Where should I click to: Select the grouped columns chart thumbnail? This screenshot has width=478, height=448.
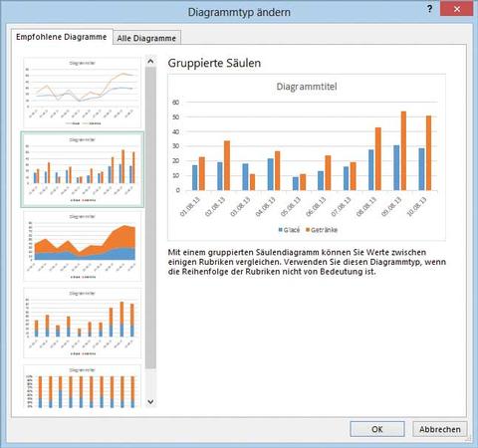coord(82,169)
